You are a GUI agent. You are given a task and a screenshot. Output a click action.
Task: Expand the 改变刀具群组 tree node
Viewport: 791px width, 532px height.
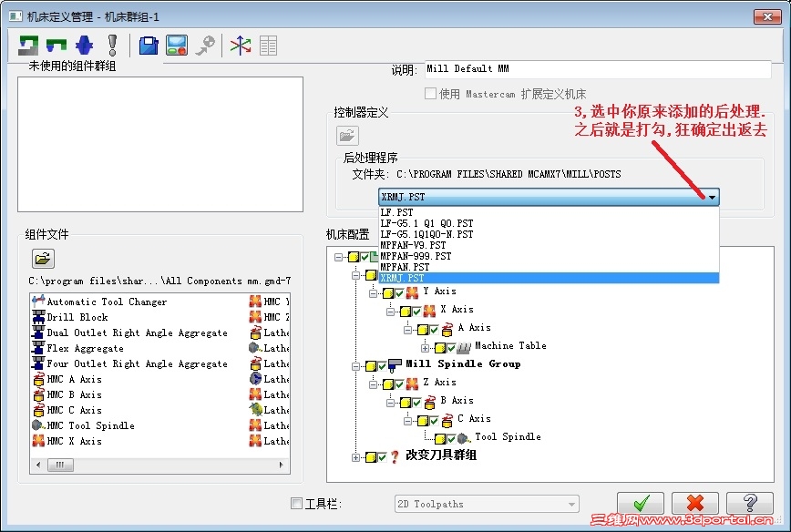pos(355,457)
